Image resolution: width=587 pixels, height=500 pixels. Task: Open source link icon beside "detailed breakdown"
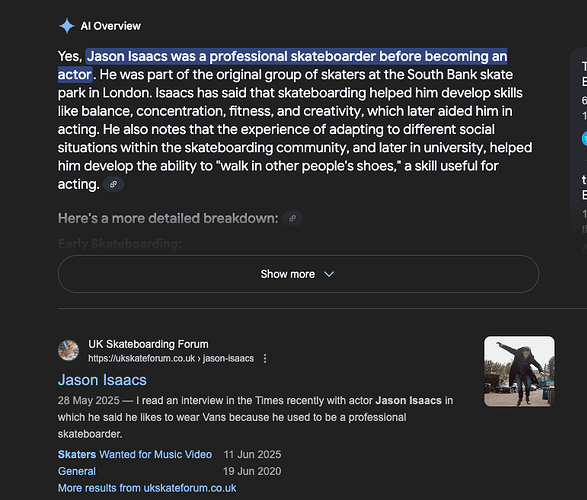(x=292, y=218)
